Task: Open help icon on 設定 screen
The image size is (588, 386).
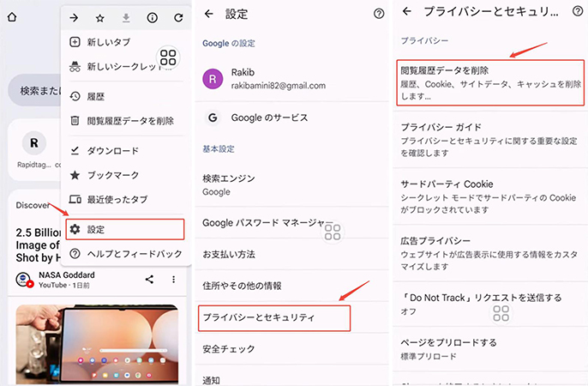Action: (x=379, y=14)
